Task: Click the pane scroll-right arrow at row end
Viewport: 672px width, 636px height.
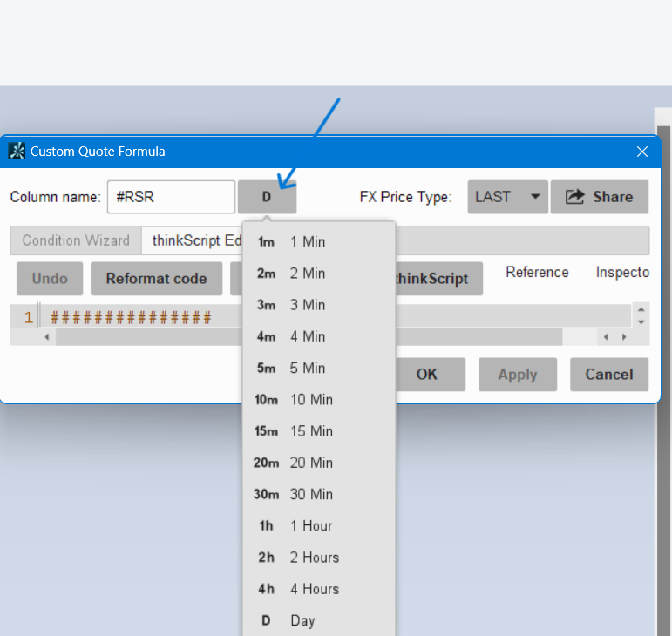Action: pyautogui.click(x=624, y=337)
